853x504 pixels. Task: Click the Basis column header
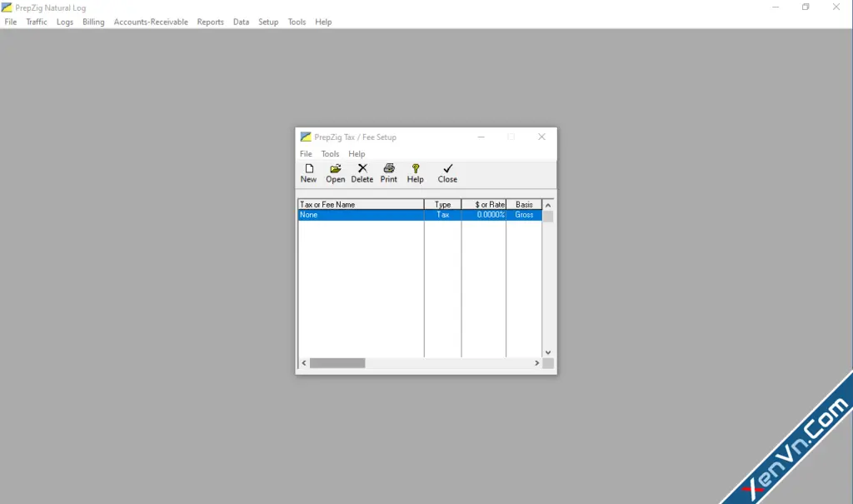point(524,205)
